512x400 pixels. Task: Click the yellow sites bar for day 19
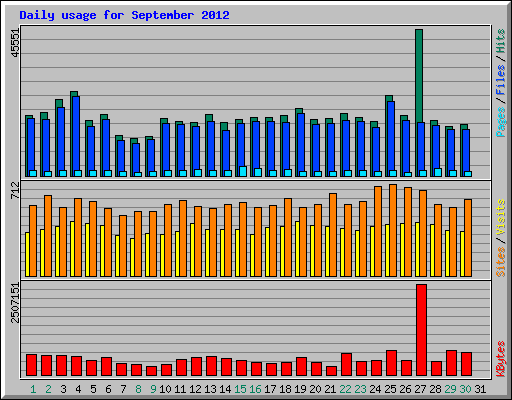(x=297, y=249)
